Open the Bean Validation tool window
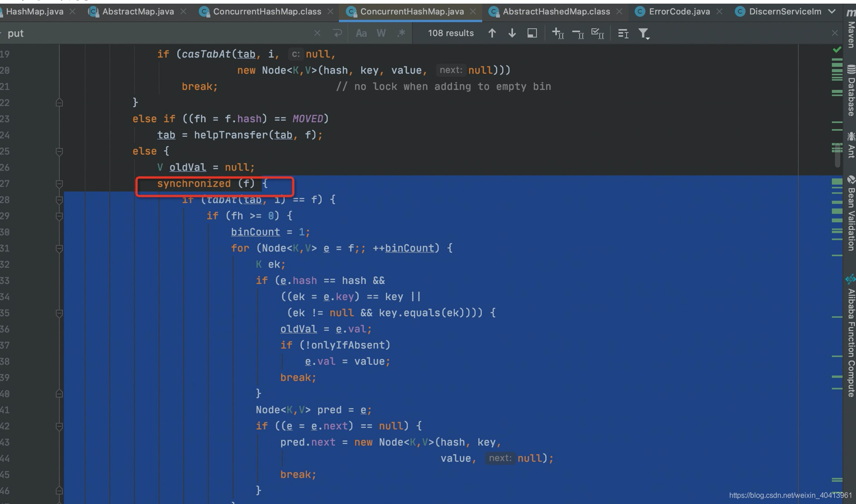856x504 pixels. point(851,214)
